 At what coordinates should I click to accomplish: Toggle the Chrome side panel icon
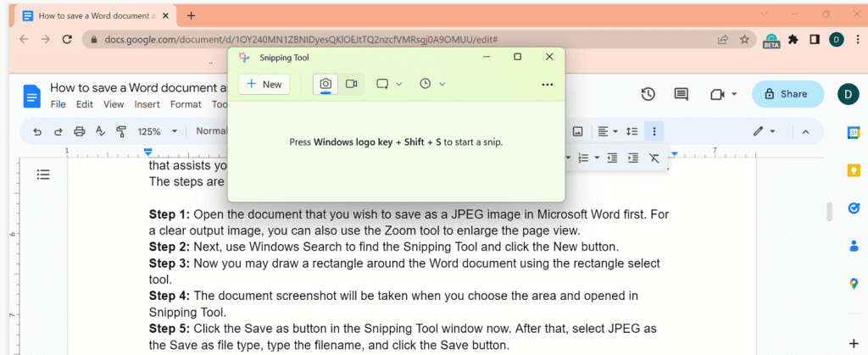coord(815,39)
